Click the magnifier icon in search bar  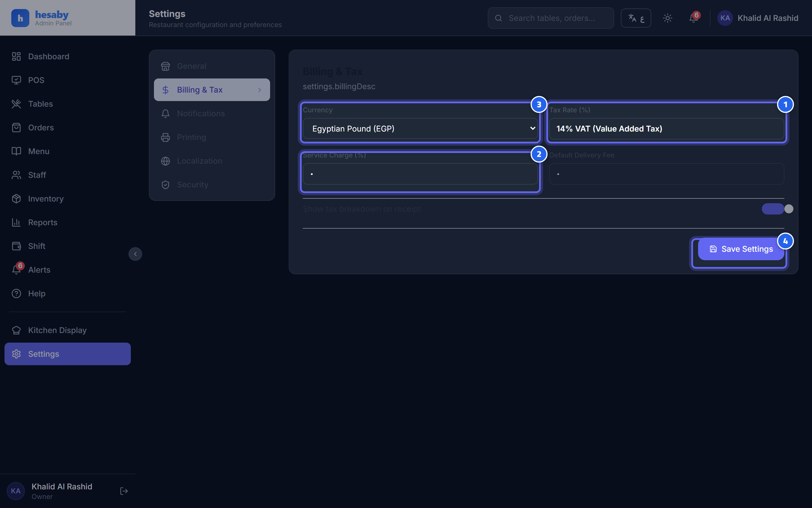pyautogui.click(x=498, y=18)
